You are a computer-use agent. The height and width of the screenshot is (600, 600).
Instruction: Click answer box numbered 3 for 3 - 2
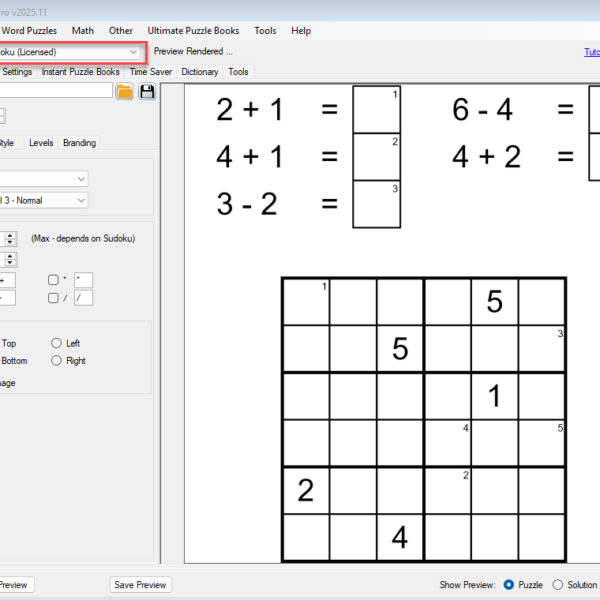point(377,204)
